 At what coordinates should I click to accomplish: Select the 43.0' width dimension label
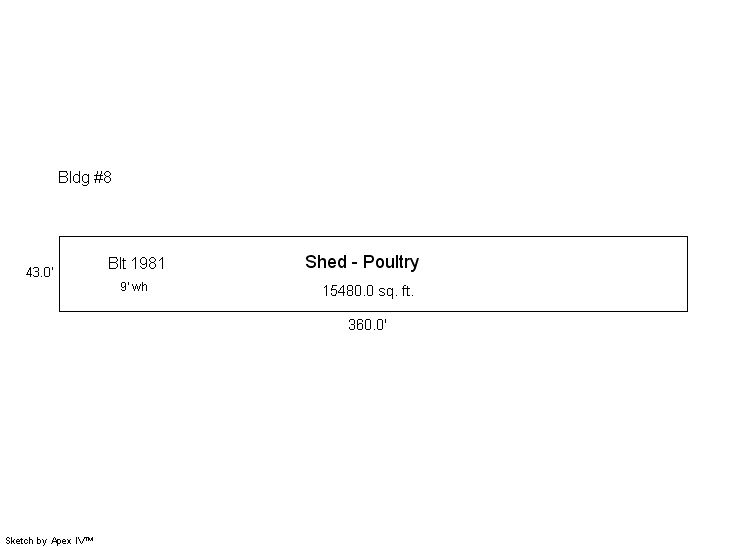click(x=40, y=272)
